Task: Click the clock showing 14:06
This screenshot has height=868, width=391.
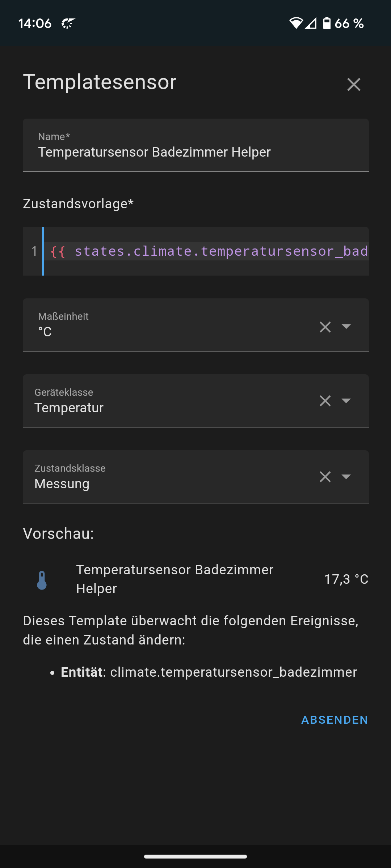Action: [x=35, y=23]
